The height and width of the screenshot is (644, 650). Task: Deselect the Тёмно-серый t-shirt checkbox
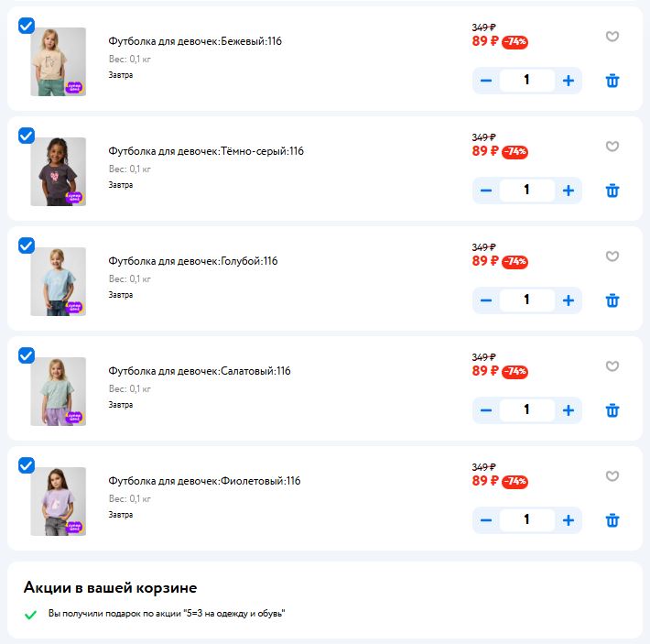click(27, 136)
